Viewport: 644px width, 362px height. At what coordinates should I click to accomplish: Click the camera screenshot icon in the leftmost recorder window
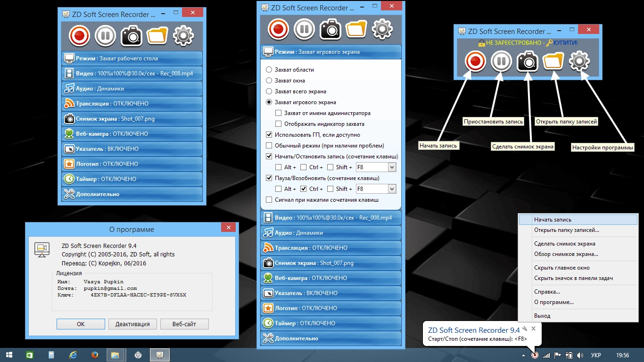132,35
